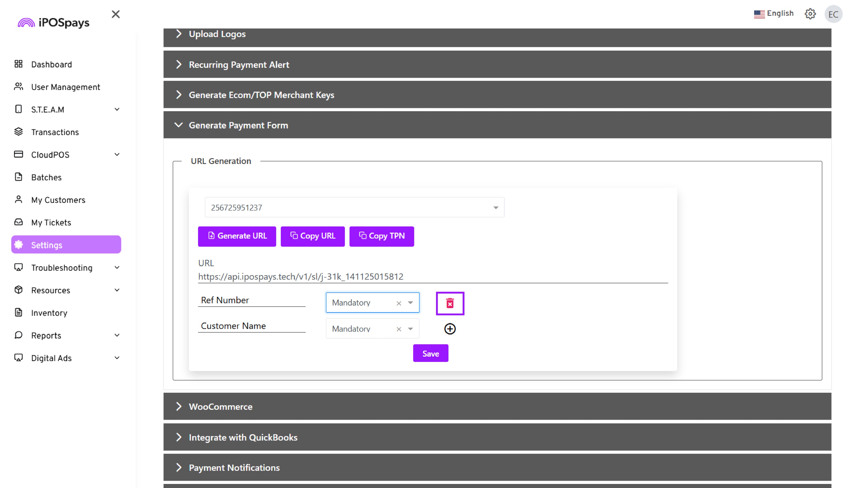Viewport: 868px width, 488px height.
Task: Clear Customer Name Mandatory selection with X
Action: tap(399, 329)
